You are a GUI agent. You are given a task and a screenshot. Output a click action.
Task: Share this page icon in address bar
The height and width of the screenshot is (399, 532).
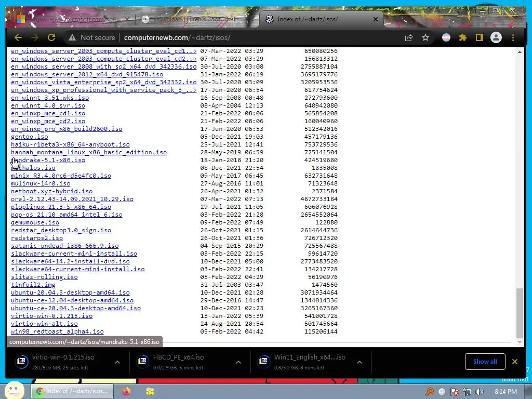click(409, 37)
